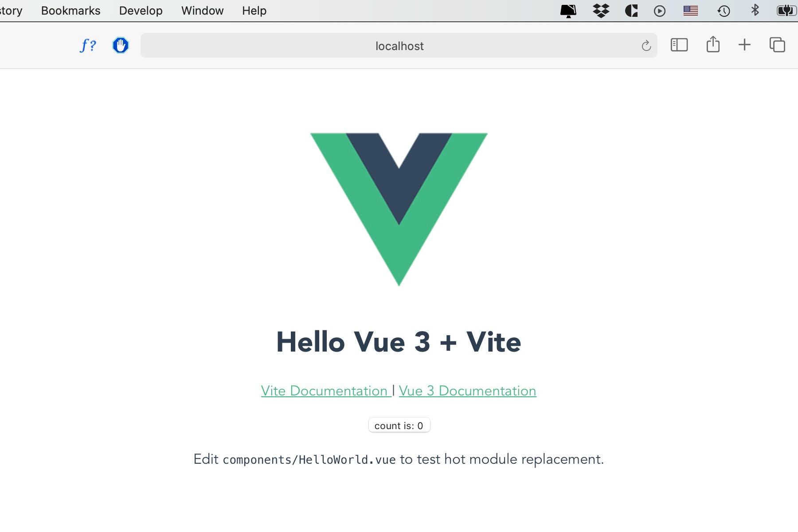Open the Bookmarks menu
The height and width of the screenshot is (532, 798).
(x=71, y=11)
